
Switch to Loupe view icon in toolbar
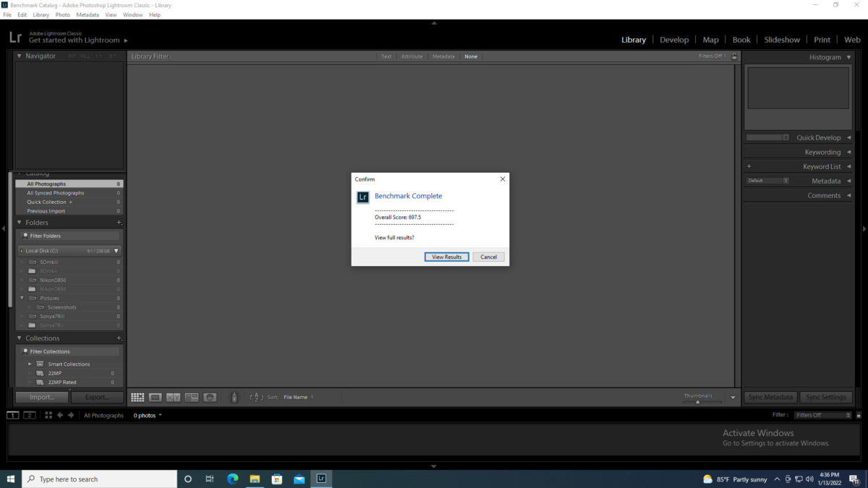156,397
